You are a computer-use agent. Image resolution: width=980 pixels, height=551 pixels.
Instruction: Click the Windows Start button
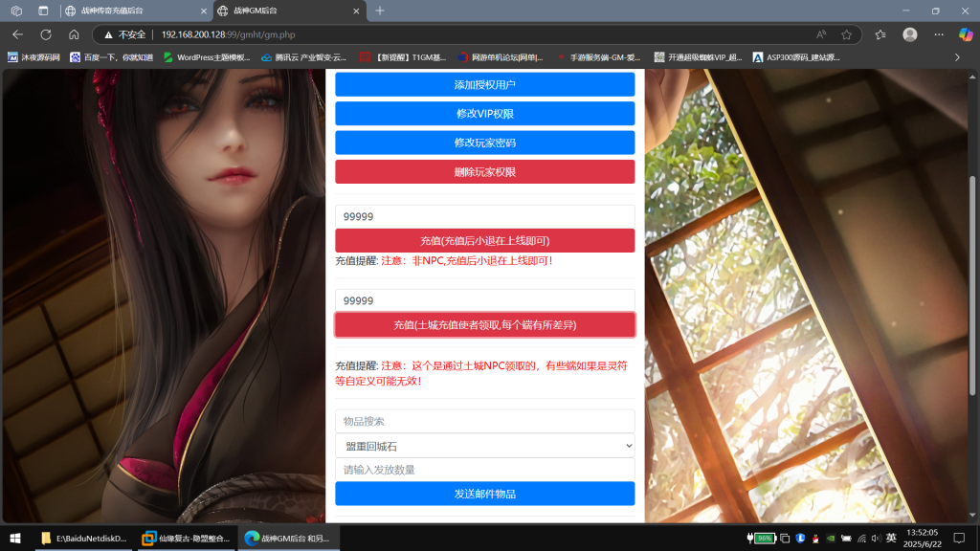[x=14, y=539]
